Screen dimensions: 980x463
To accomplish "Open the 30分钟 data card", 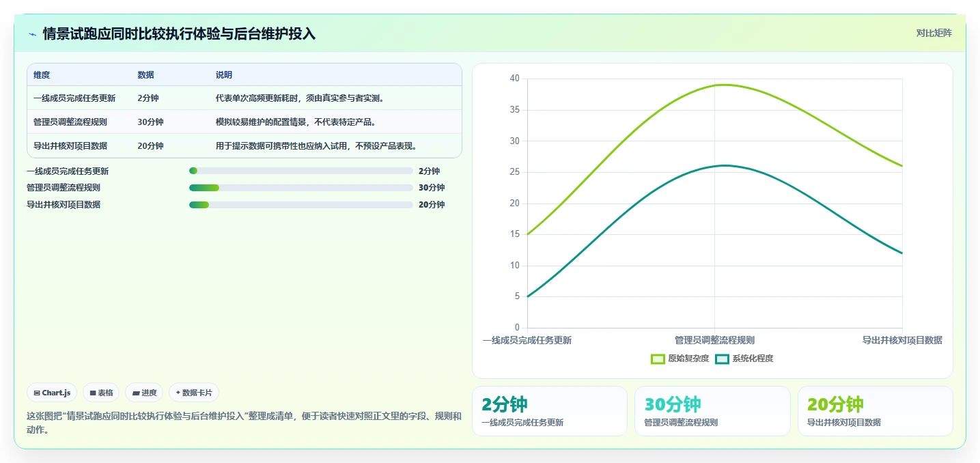I will [712, 411].
